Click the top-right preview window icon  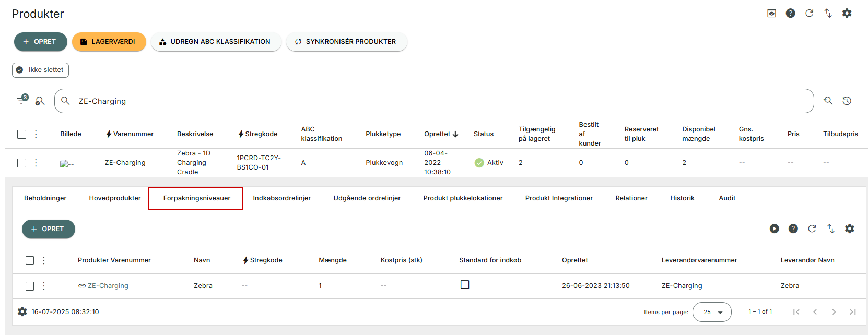pos(772,13)
